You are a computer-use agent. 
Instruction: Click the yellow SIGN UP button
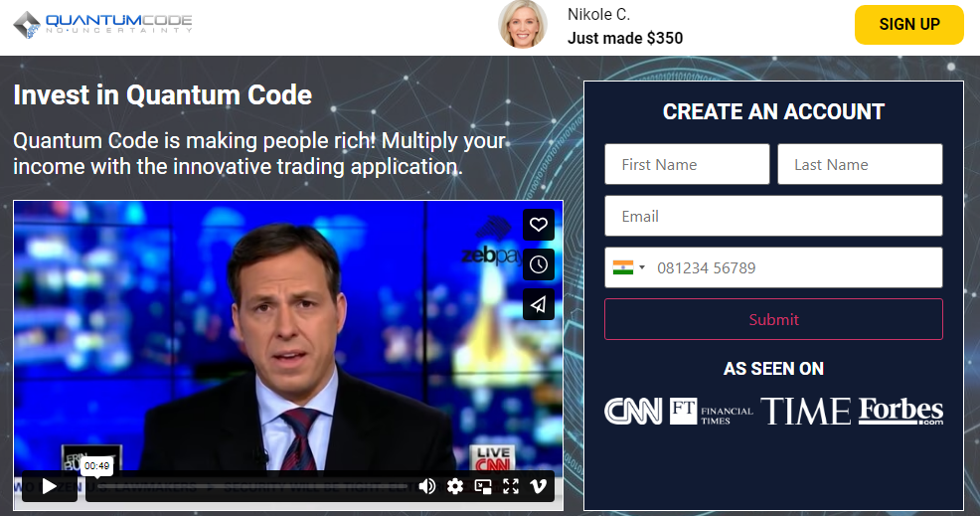(908, 25)
